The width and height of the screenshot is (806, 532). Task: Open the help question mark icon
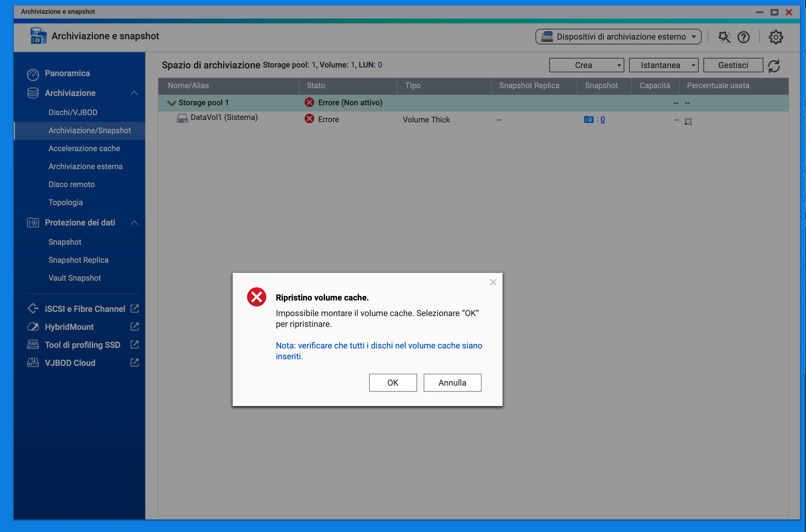click(743, 37)
